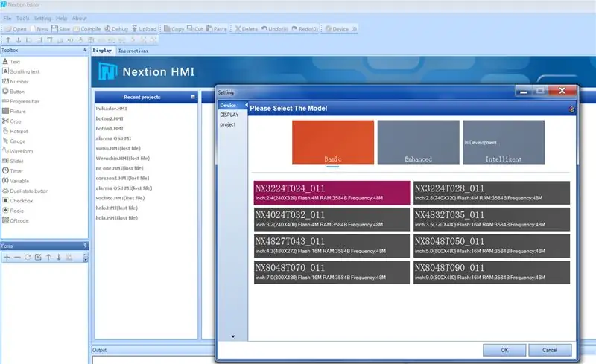Select model NX3224T028_011
596x364 pixels.
492,193
